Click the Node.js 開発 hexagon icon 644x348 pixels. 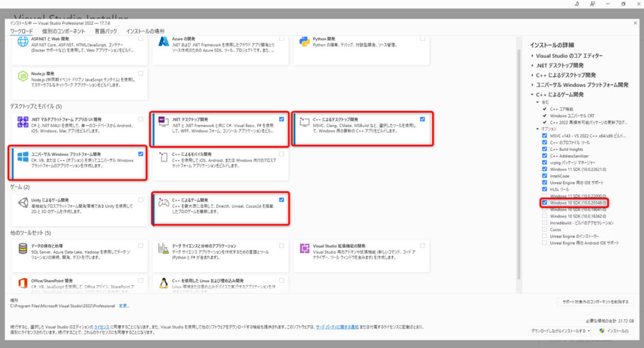[x=23, y=77]
